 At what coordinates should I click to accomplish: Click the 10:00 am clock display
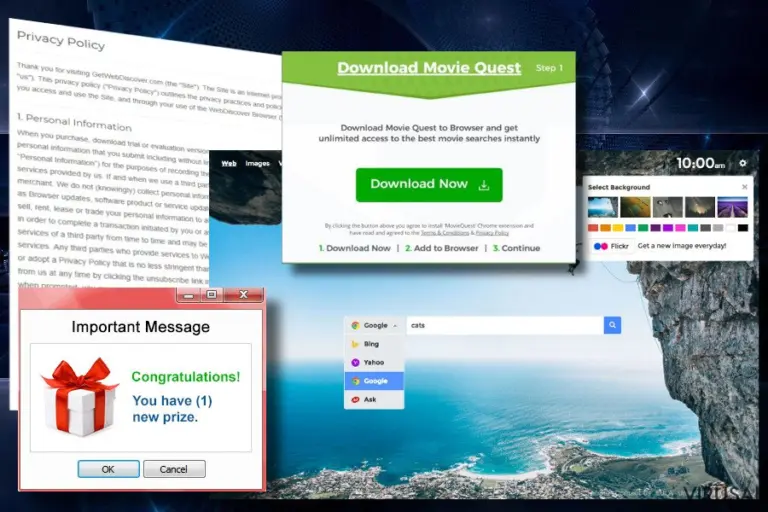pyautogui.click(x=700, y=163)
